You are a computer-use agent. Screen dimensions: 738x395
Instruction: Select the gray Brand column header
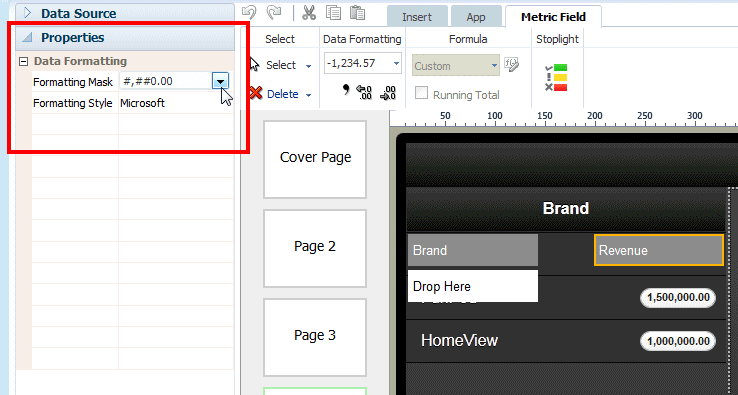pyautogui.click(x=473, y=250)
